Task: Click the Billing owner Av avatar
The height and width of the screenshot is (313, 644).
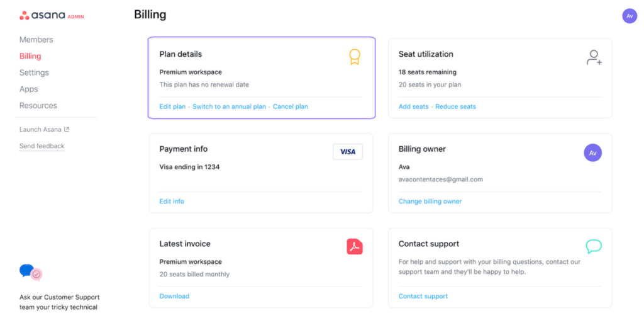Action: (592, 152)
